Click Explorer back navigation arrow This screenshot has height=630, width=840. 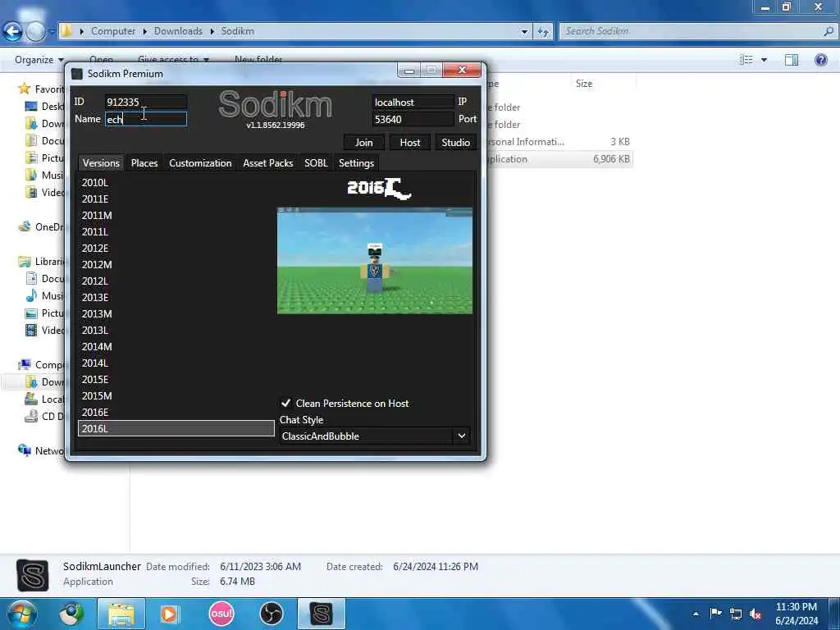click(13, 31)
